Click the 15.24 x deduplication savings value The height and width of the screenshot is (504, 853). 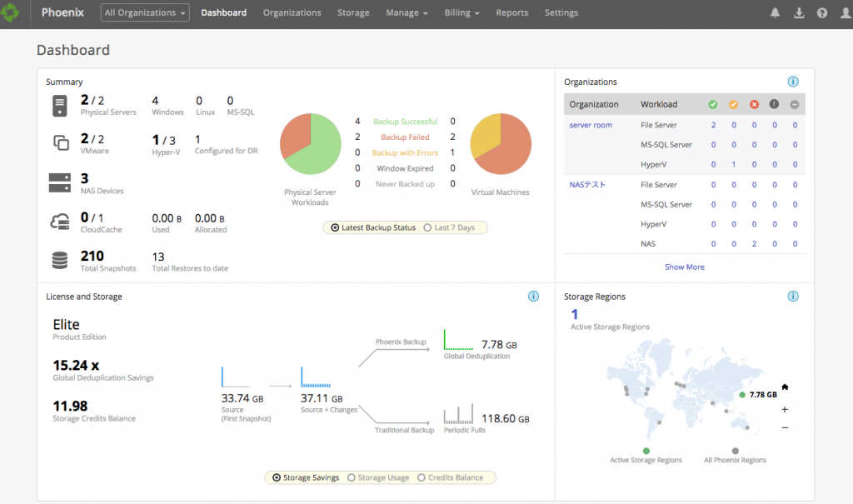tap(76, 365)
